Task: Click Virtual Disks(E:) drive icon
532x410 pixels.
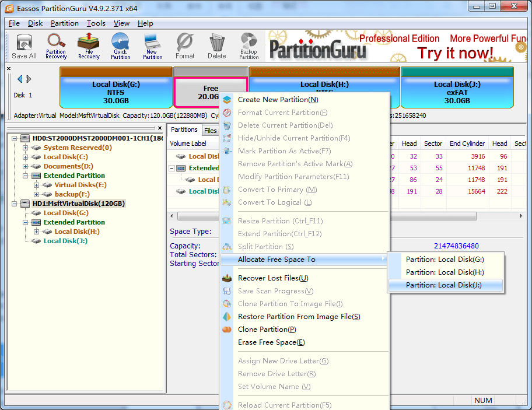Action: (x=47, y=185)
